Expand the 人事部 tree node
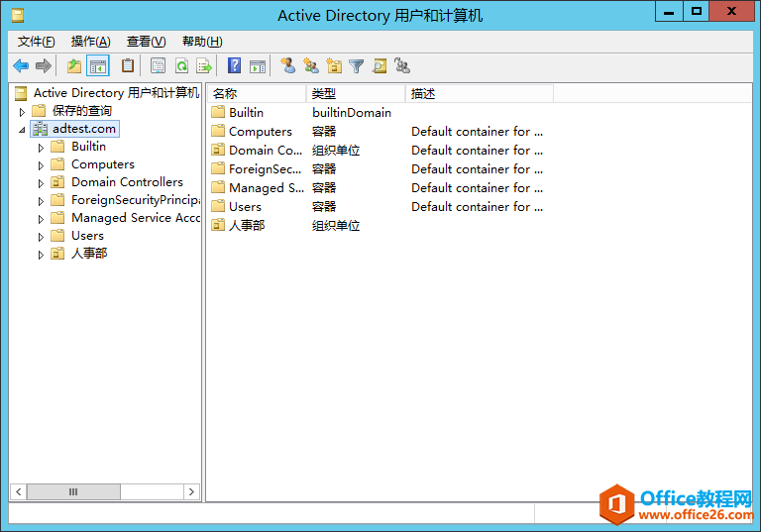This screenshot has height=532, width=761. point(41,255)
